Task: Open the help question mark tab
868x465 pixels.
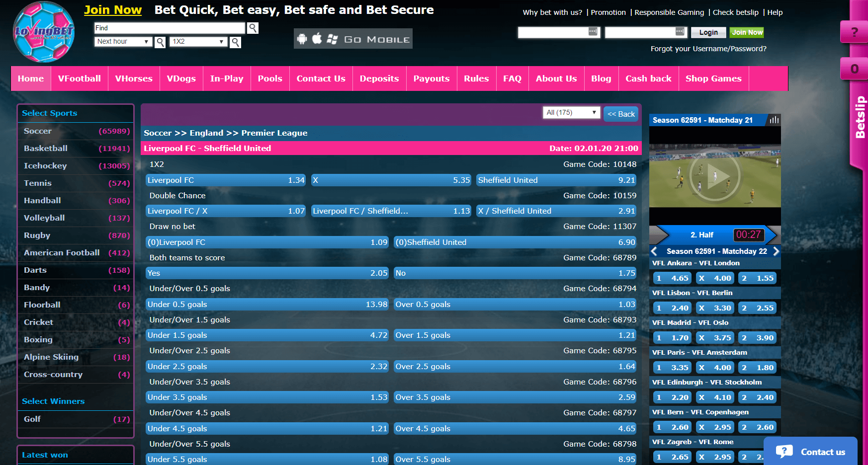Action: click(x=854, y=32)
